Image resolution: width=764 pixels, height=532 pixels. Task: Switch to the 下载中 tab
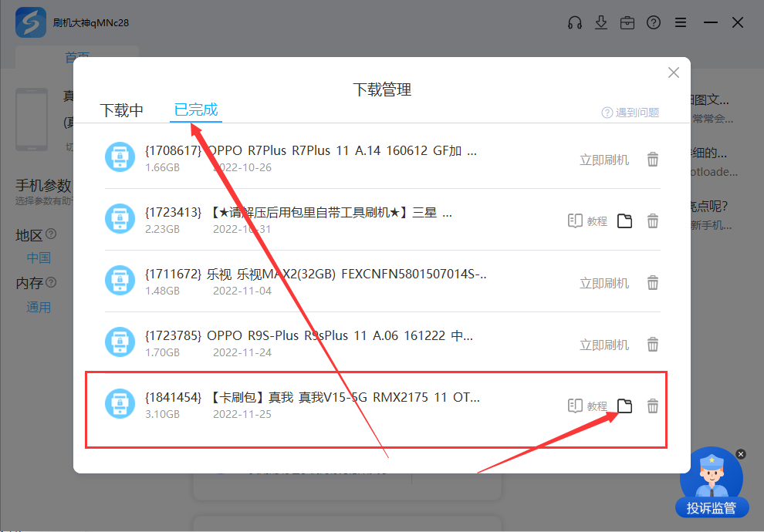[121, 110]
